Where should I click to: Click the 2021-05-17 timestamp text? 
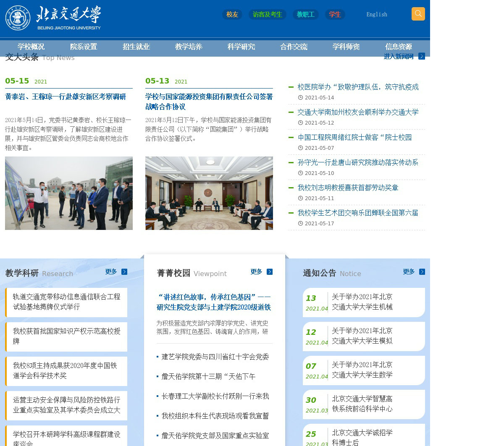point(320,224)
